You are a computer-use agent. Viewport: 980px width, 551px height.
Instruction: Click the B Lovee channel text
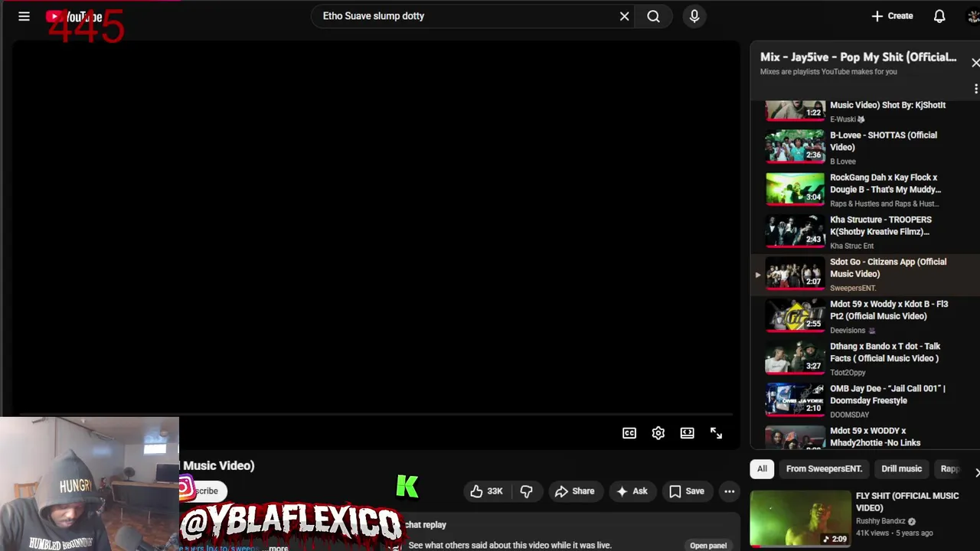[843, 161]
